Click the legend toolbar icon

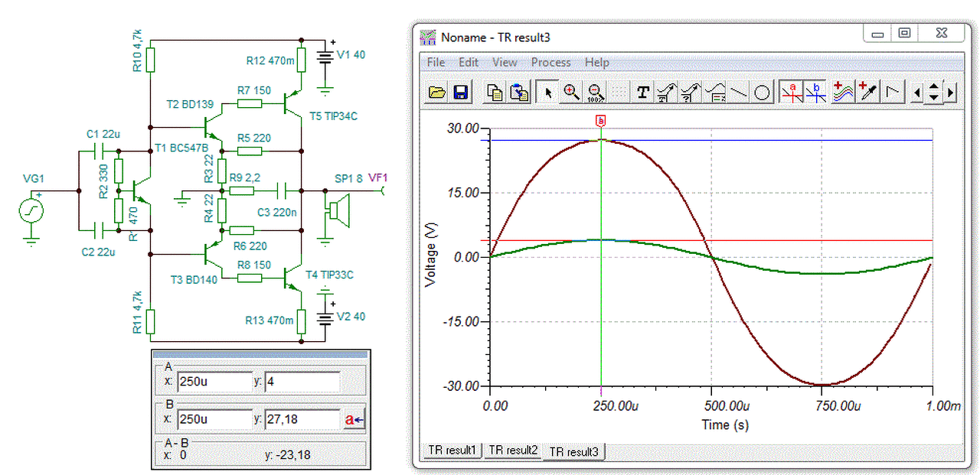tap(714, 93)
